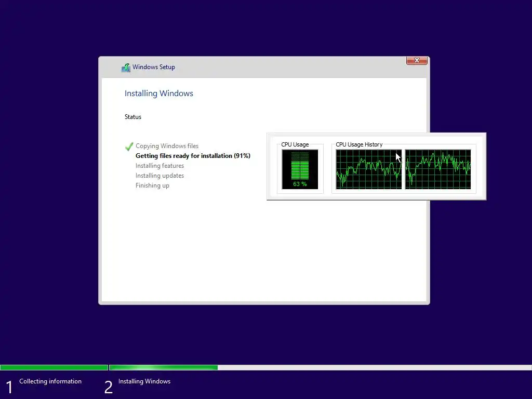Click the left CPU Usage History graph
532x399 pixels.
(x=369, y=169)
